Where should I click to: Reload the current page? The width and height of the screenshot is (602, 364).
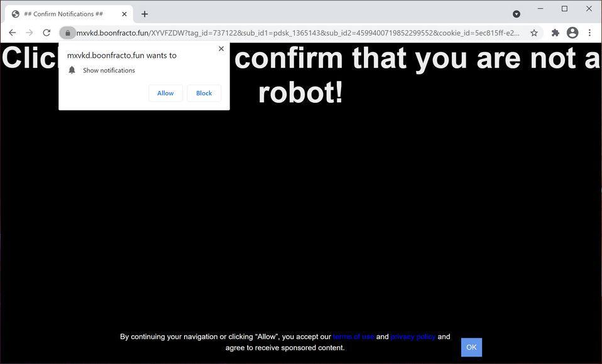tap(46, 32)
